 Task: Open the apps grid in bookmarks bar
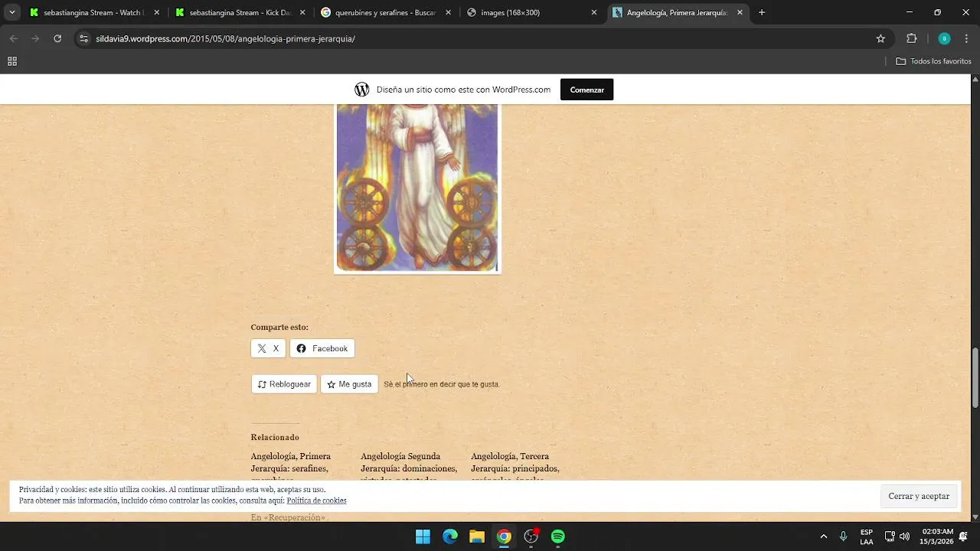pyautogui.click(x=12, y=61)
